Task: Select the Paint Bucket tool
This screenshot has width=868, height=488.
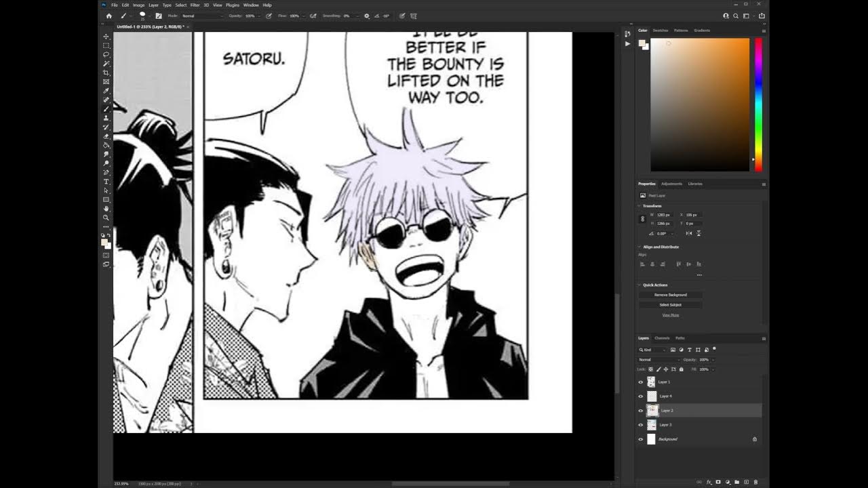Action: (x=106, y=145)
